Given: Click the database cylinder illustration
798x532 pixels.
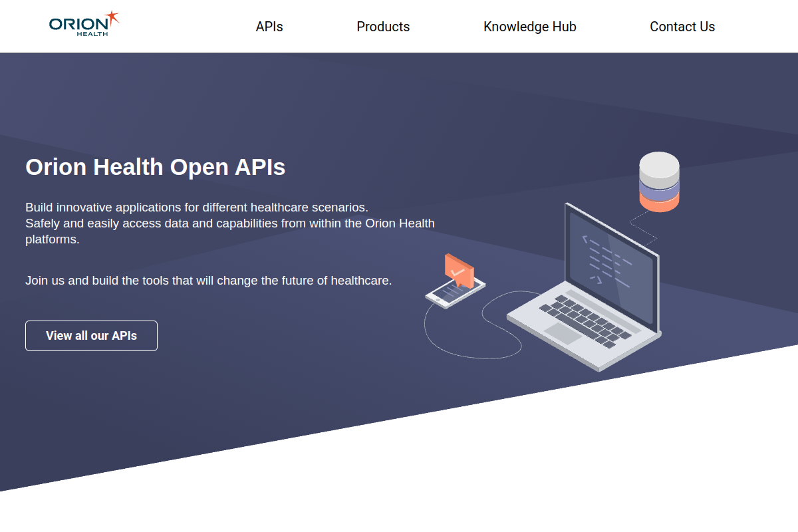Looking at the screenshot, I should [659, 182].
